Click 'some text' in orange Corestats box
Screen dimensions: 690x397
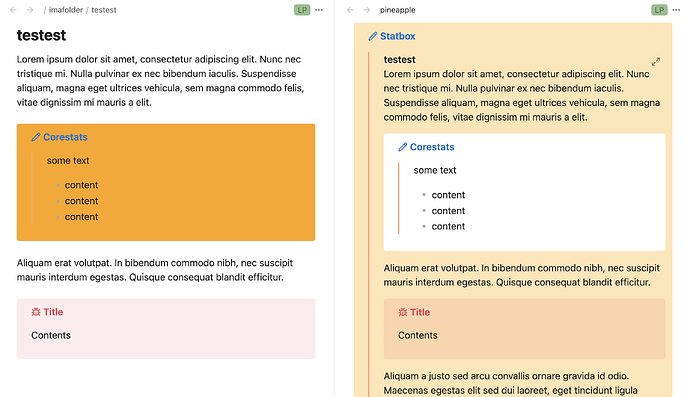[68, 161]
